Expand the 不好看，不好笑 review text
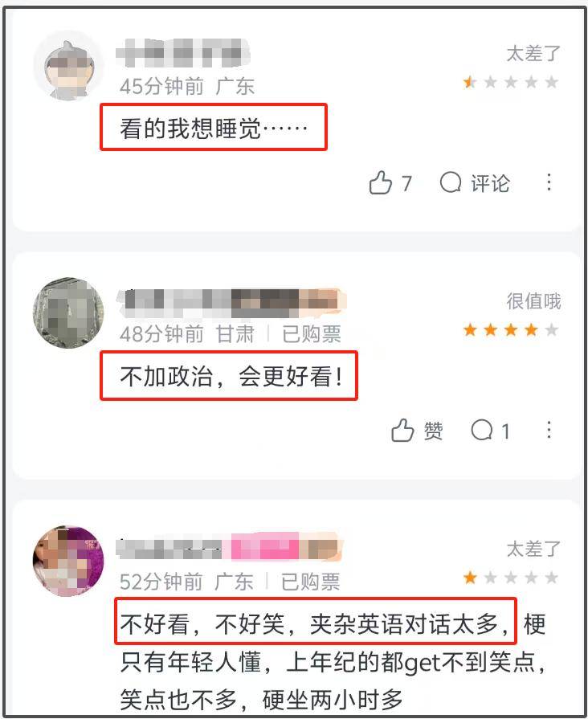588x719 pixels. coord(333,661)
